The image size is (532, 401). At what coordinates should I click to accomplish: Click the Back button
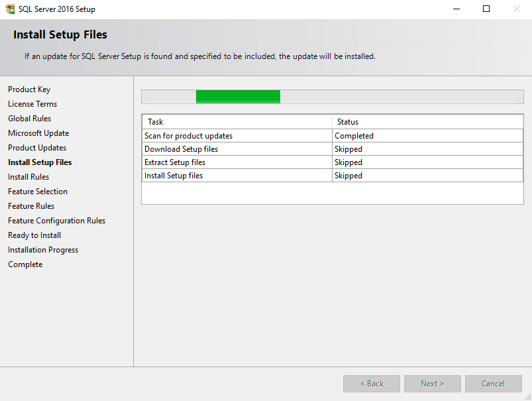pyautogui.click(x=372, y=384)
